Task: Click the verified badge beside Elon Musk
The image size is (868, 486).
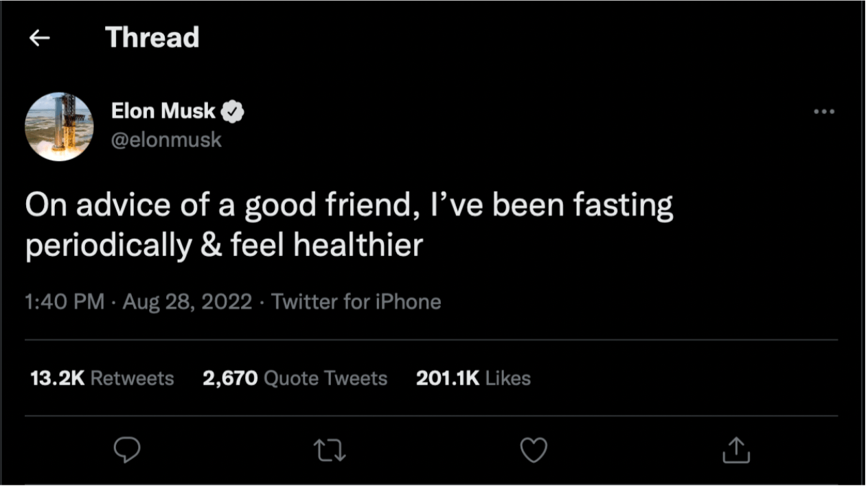Action: click(234, 111)
